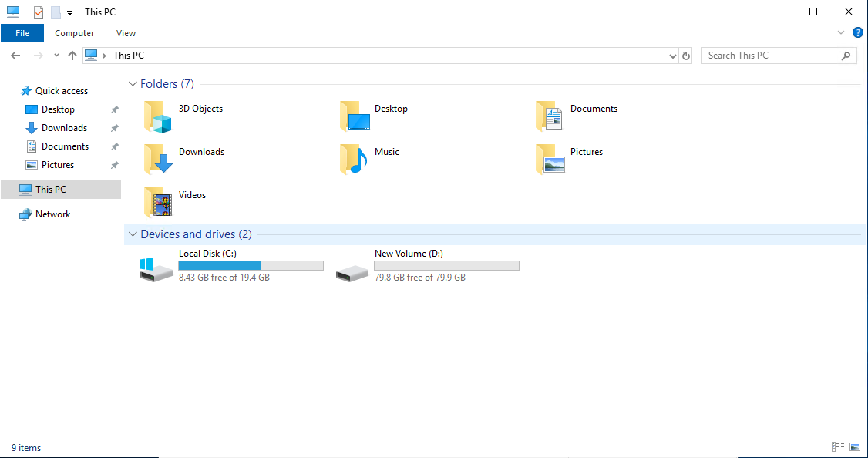This screenshot has width=868, height=458.
Task: Switch to the Computer ribbon tab
Action: pos(74,32)
